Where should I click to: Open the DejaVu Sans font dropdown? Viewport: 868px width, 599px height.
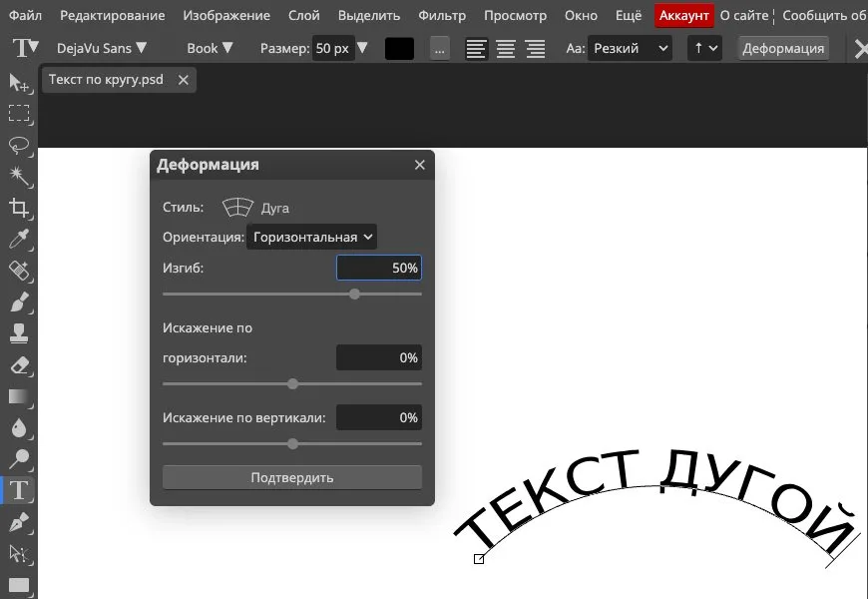pyautogui.click(x=102, y=48)
